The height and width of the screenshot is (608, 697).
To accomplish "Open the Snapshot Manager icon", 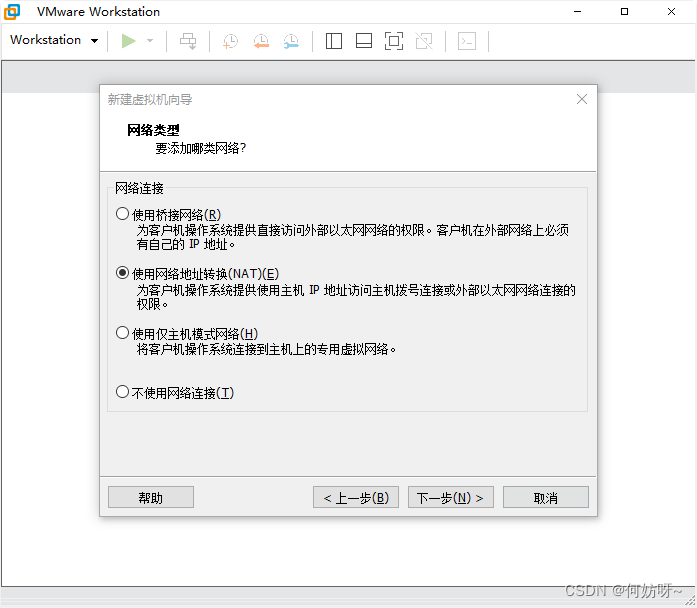I will pyautogui.click(x=291, y=41).
